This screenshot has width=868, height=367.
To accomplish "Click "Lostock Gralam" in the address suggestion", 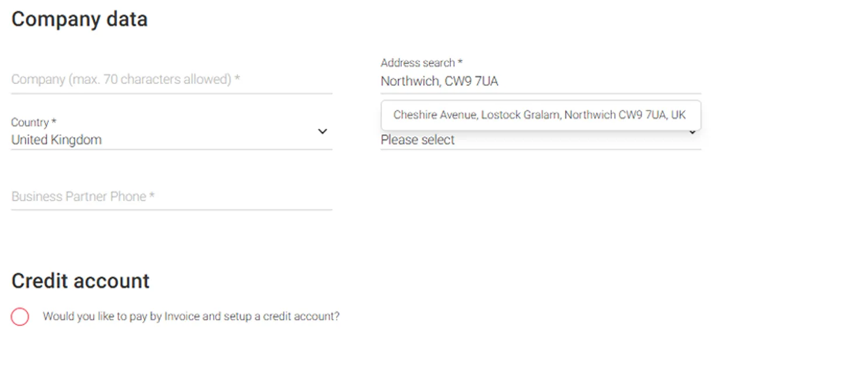I will click(x=521, y=115).
